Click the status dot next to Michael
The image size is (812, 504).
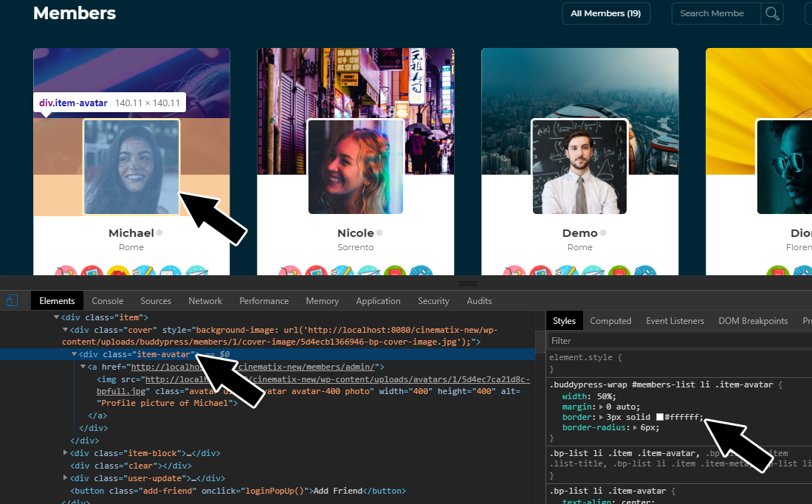pos(159,233)
